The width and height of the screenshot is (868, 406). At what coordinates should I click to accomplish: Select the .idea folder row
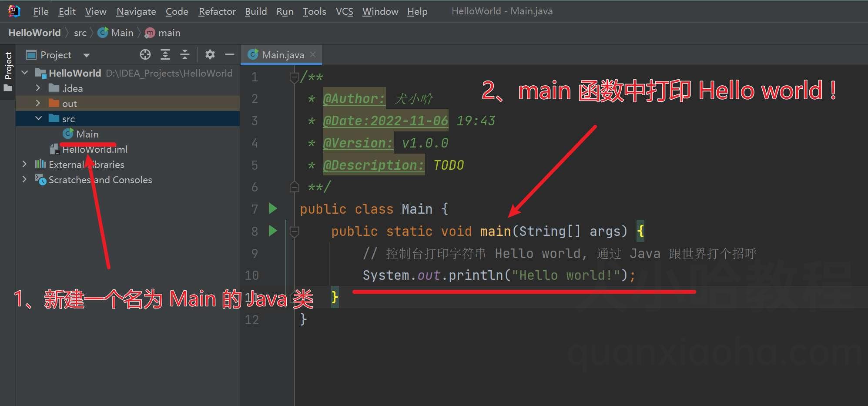tap(127, 88)
